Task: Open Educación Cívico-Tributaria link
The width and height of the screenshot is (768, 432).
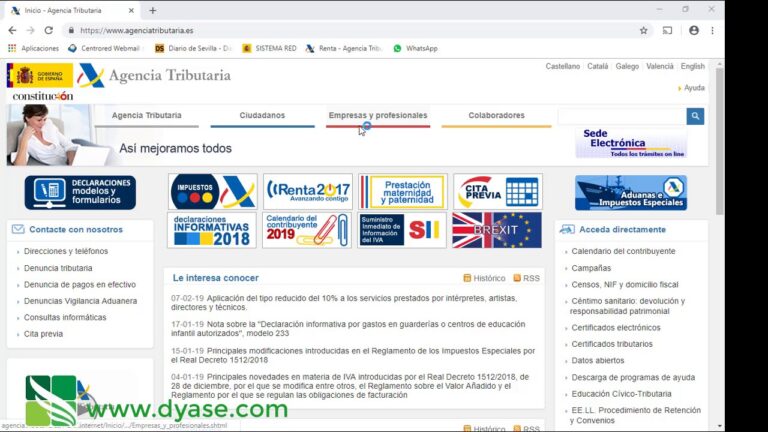Action: 621,394
